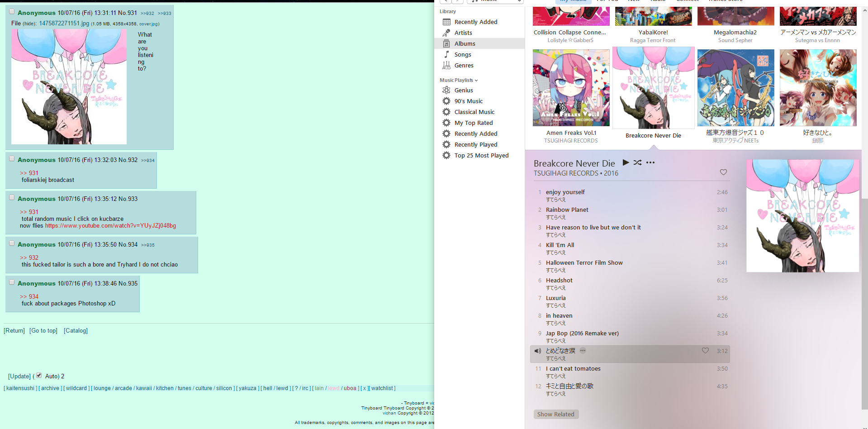The width and height of the screenshot is (868, 429).
Task: Love the album with heart icon
Action: point(723,172)
